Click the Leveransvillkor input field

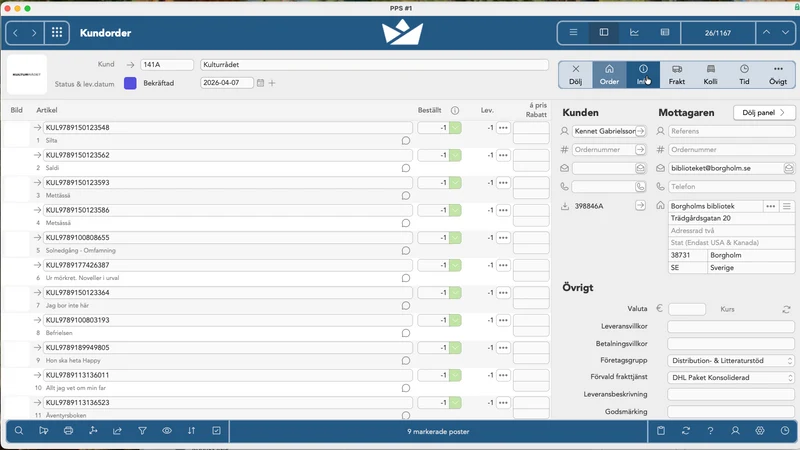pos(731,326)
